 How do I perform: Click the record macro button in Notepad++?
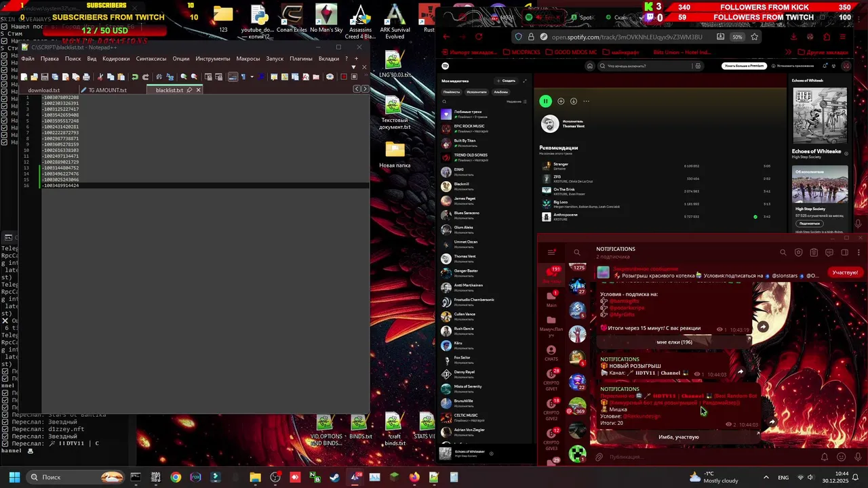344,77
